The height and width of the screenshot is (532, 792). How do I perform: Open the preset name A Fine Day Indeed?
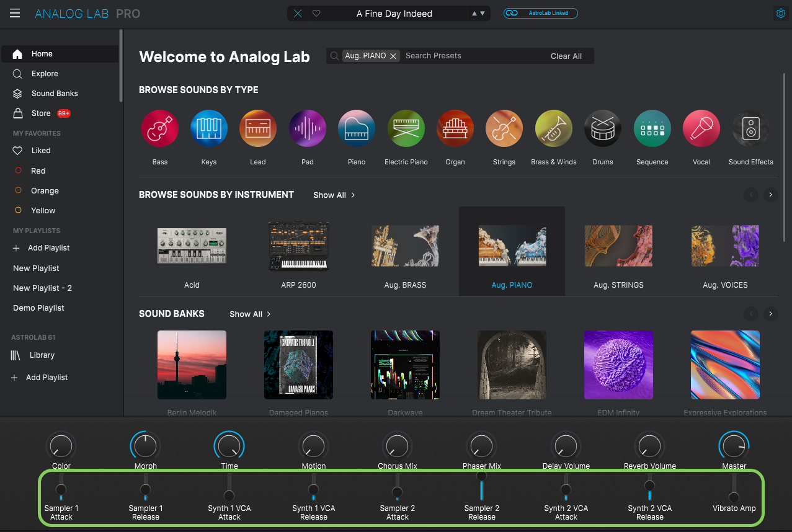(x=394, y=14)
